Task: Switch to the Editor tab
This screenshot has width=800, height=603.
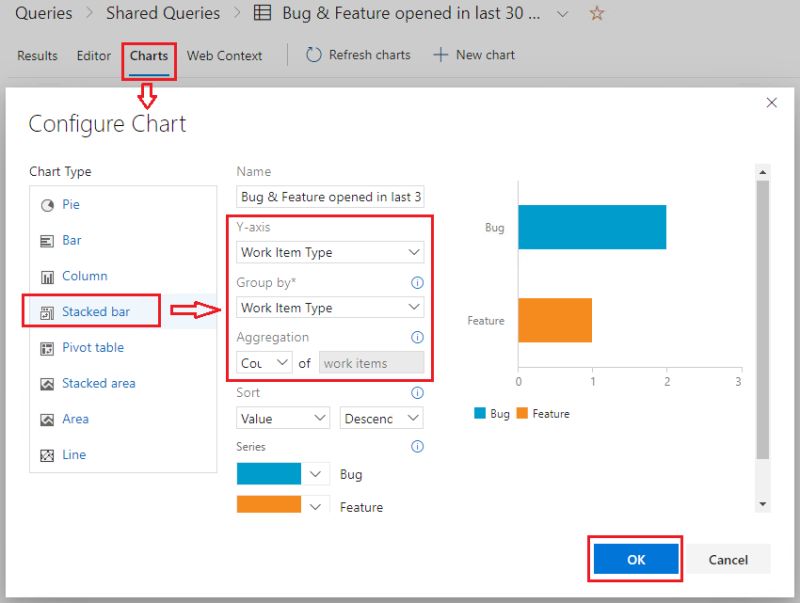Action: click(x=93, y=56)
